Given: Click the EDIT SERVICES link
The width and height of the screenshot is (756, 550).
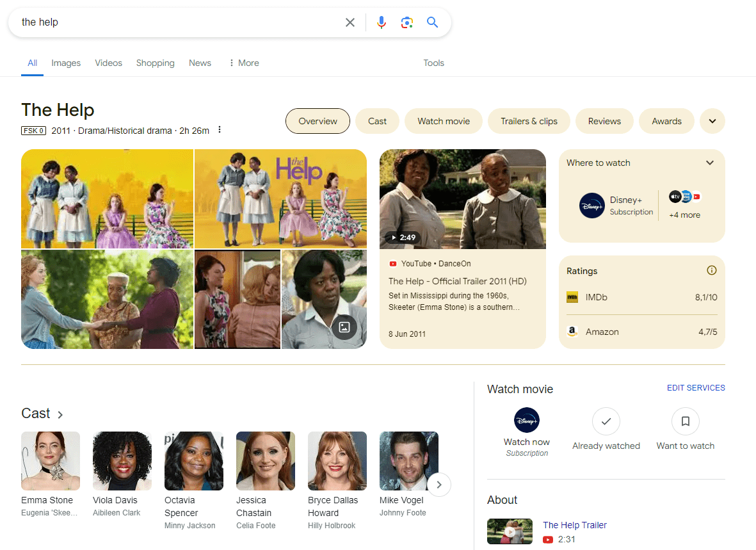Looking at the screenshot, I should point(696,387).
